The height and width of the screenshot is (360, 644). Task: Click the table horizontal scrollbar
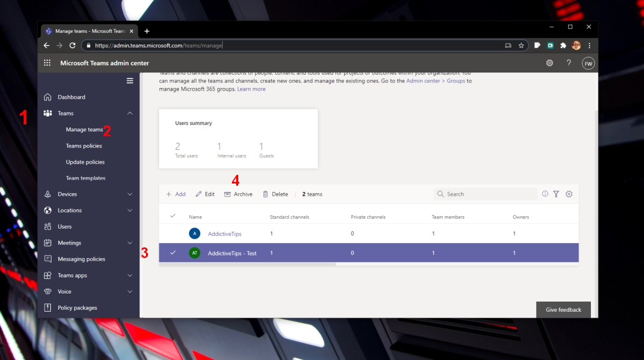tap(247, 264)
